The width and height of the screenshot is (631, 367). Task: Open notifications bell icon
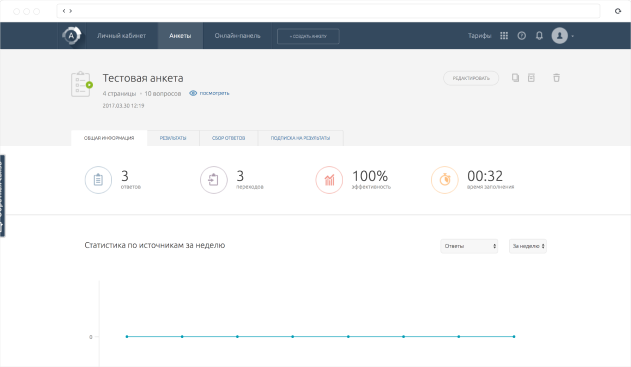coord(539,36)
